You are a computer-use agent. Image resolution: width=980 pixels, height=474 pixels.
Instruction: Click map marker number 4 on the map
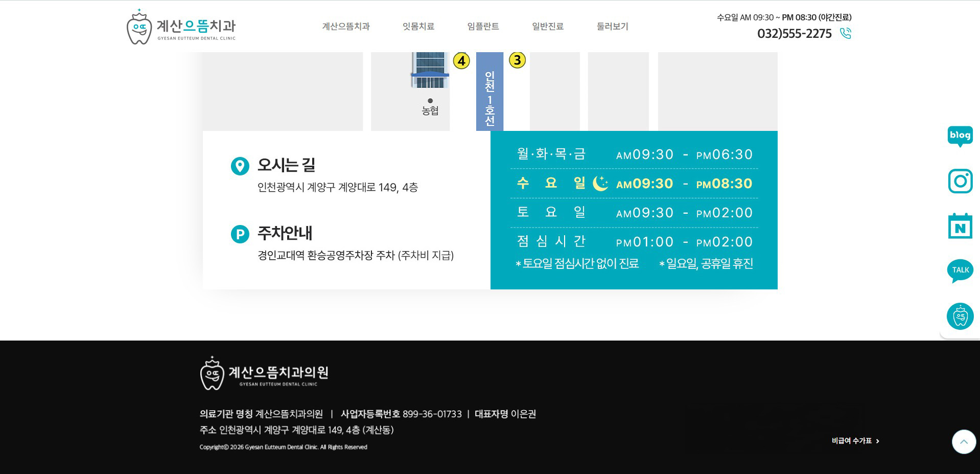coord(461,60)
